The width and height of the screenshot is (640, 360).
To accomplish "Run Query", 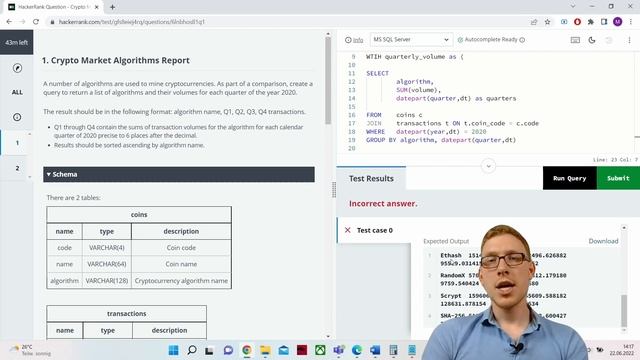I will click(569, 178).
